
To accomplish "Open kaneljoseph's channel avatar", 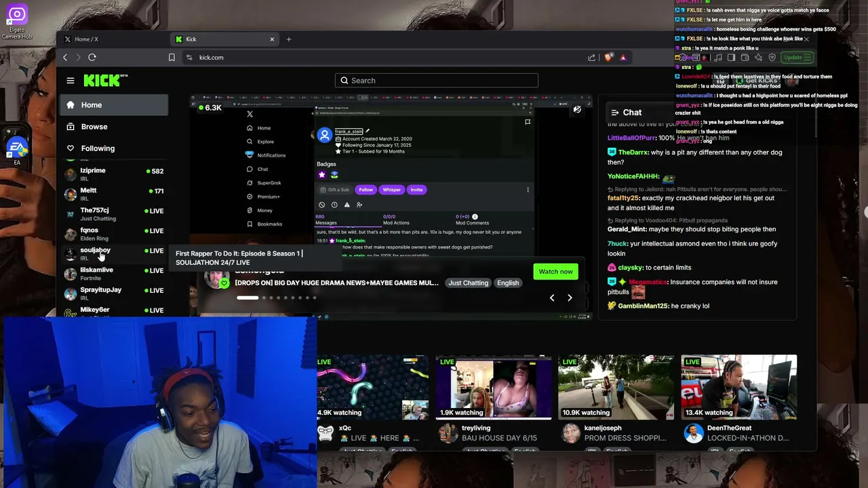I will pyautogui.click(x=571, y=433).
